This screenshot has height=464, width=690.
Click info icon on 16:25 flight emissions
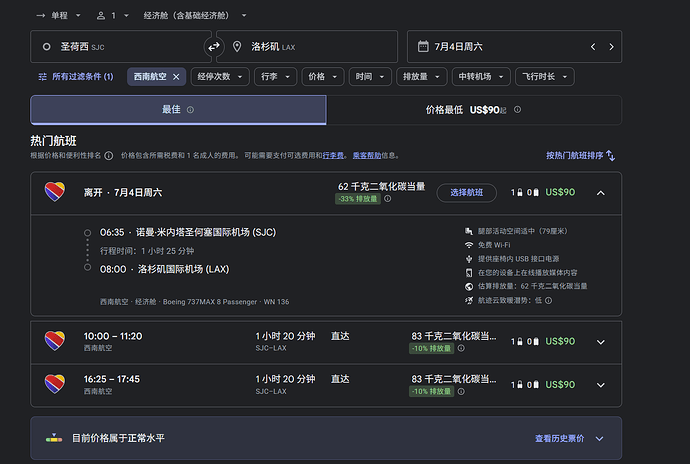pos(461,391)
